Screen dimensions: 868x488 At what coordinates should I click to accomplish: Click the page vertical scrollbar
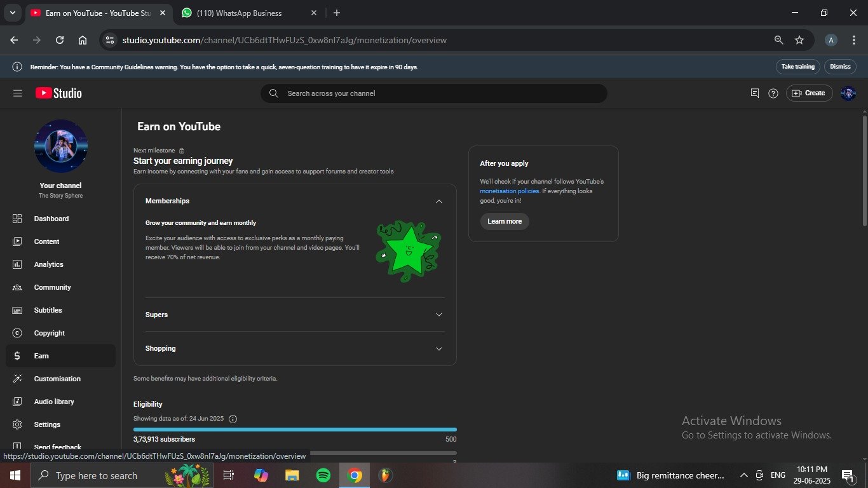point(864,170)
